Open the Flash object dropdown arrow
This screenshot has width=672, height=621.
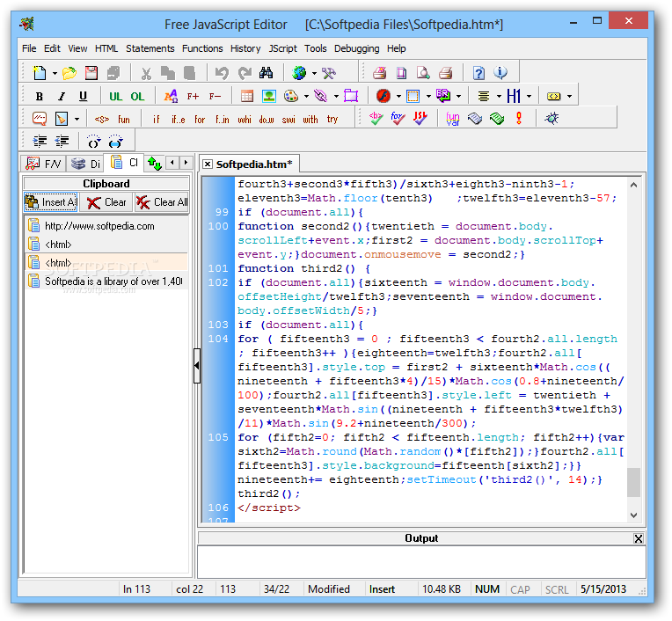(398, 97)
